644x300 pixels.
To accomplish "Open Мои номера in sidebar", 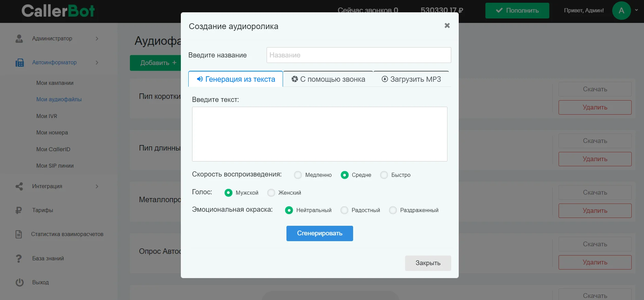I will click(x=52, y=133).
